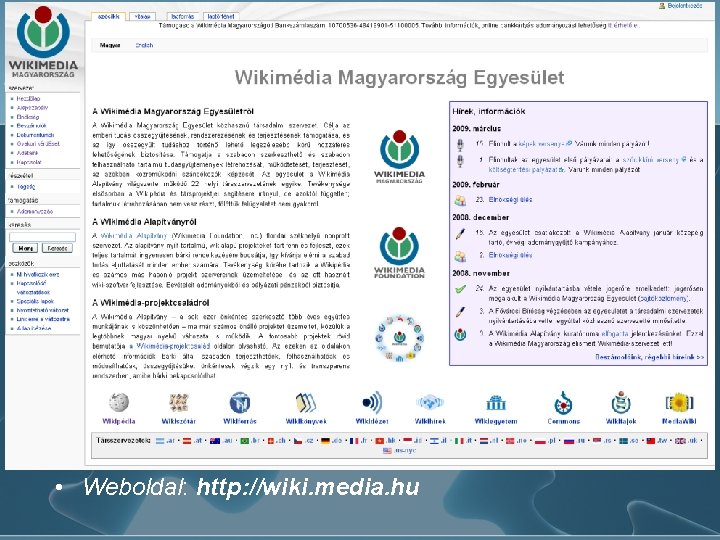Click the microphone icon beside news item 15 in március
The height and width of the screenshot is (540, 720).
(x=460, y=145)
